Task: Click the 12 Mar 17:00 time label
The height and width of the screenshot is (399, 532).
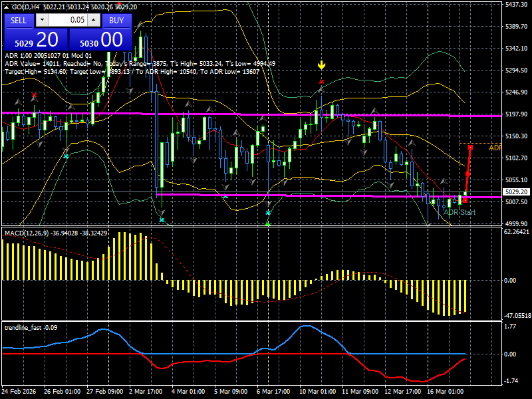Action: [x=403, y=392]
